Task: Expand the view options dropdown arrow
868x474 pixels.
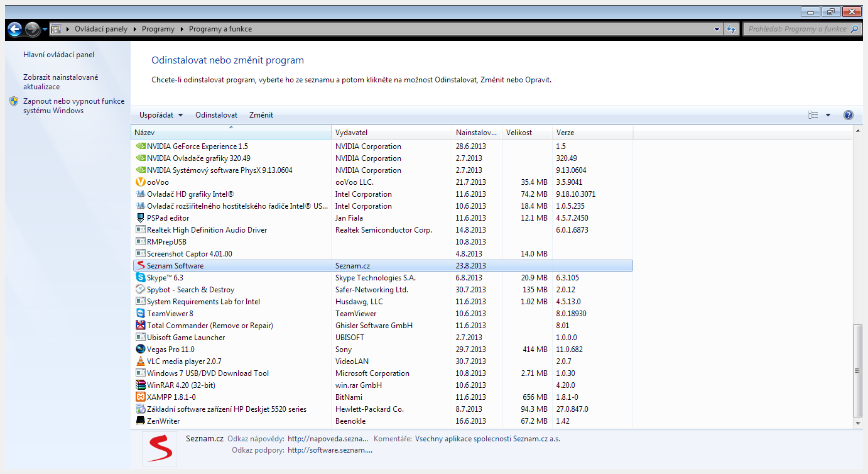Action: click(828, 115)
